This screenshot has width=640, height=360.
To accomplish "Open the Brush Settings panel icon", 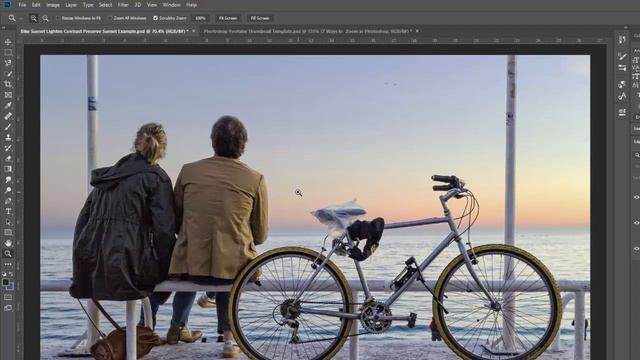I will [622, 57].
